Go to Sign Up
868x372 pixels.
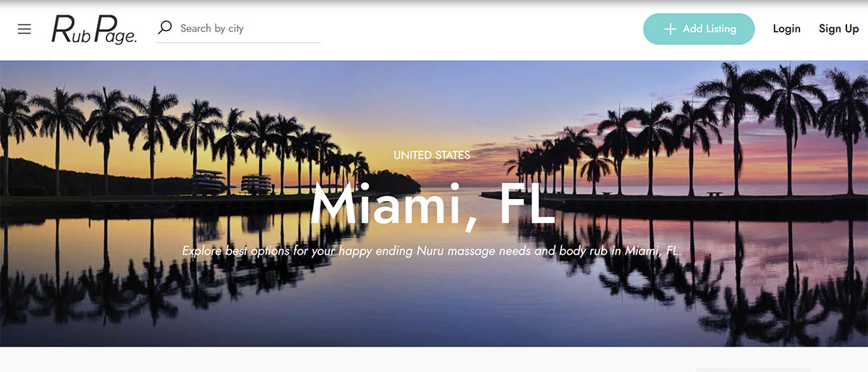[839, 29]
